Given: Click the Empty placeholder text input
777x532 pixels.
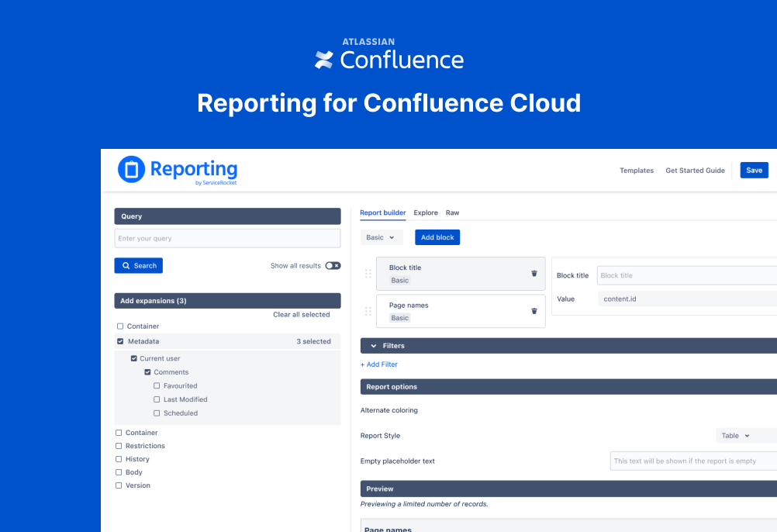Looking at the screenshot, I should click(x=693, y=461).
